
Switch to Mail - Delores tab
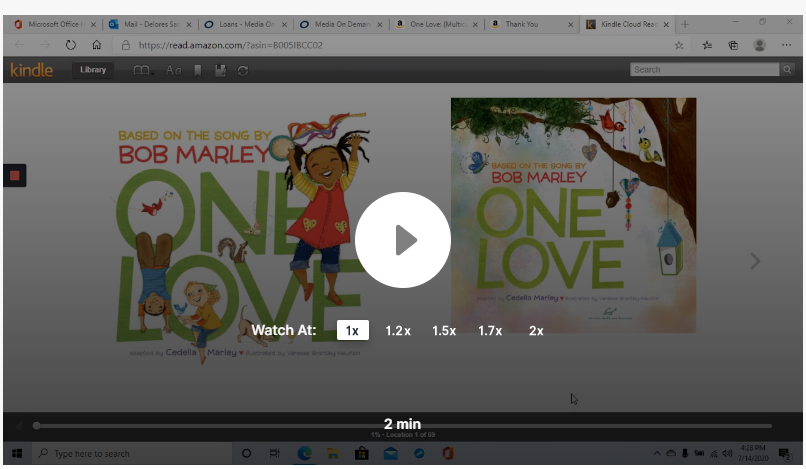(151, 24)
